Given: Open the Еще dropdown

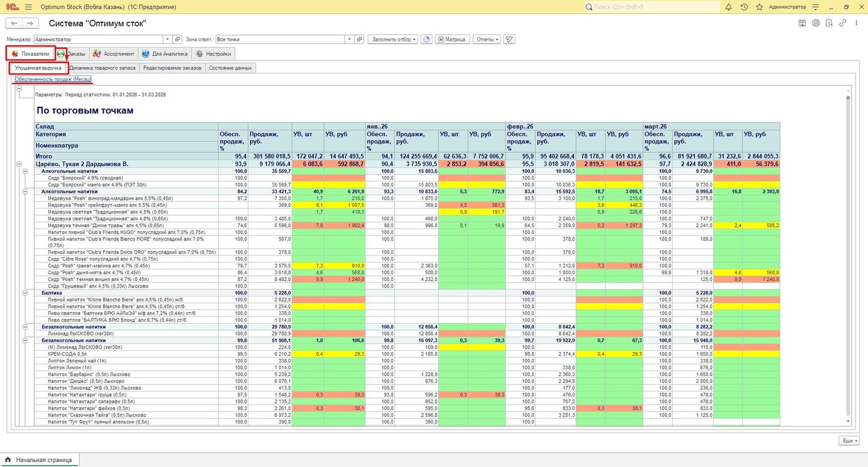Looking at the screenshot, I should pos(850,441).
